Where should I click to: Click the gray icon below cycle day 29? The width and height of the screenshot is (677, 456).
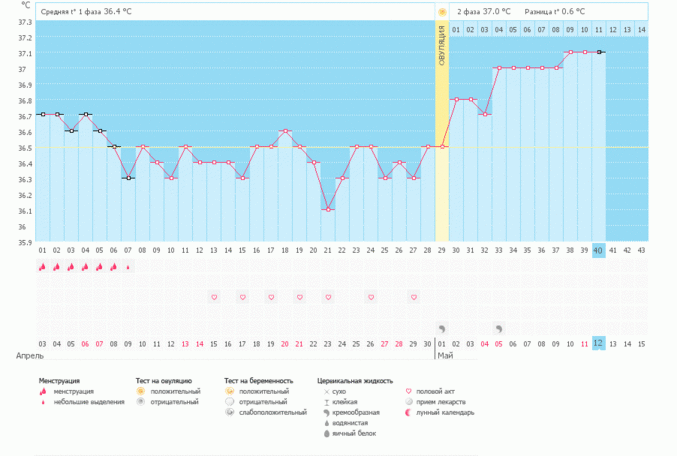[442, 327]
